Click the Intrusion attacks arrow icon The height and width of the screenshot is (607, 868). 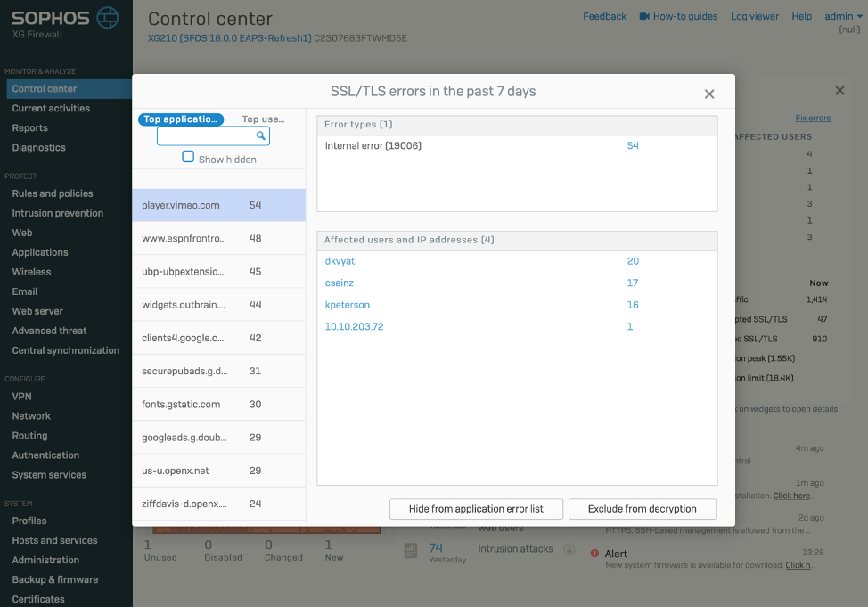(x=569, y=549)
